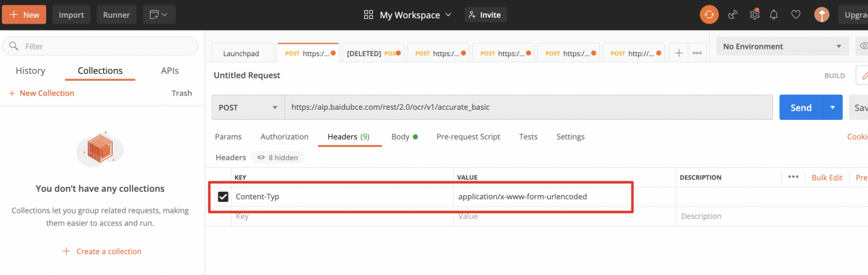Screen dimensions: 868x275
Task: Open the No Environment dropdown
Action: (x=783, y=46)
